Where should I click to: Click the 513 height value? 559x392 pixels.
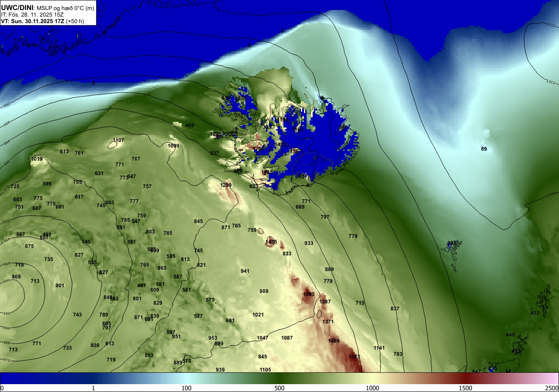(x=149, y=355)
